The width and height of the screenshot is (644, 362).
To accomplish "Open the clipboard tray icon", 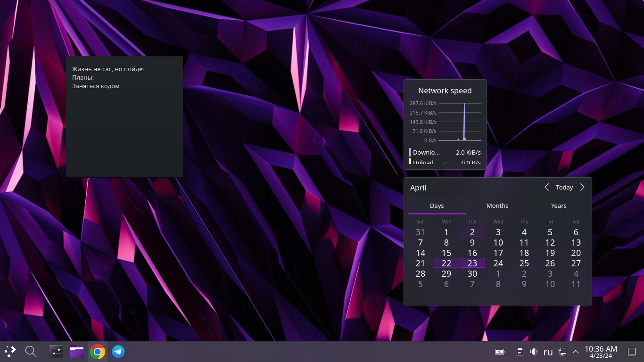I will 520,352.
